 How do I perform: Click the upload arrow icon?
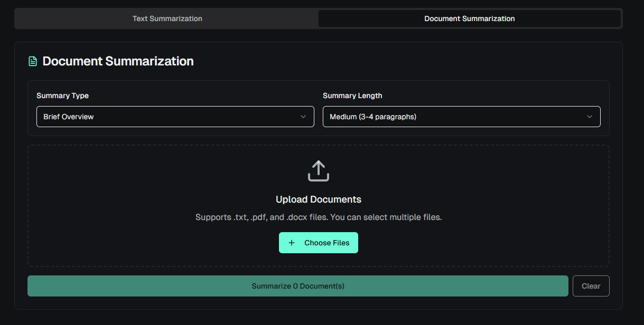coord(318,171)
